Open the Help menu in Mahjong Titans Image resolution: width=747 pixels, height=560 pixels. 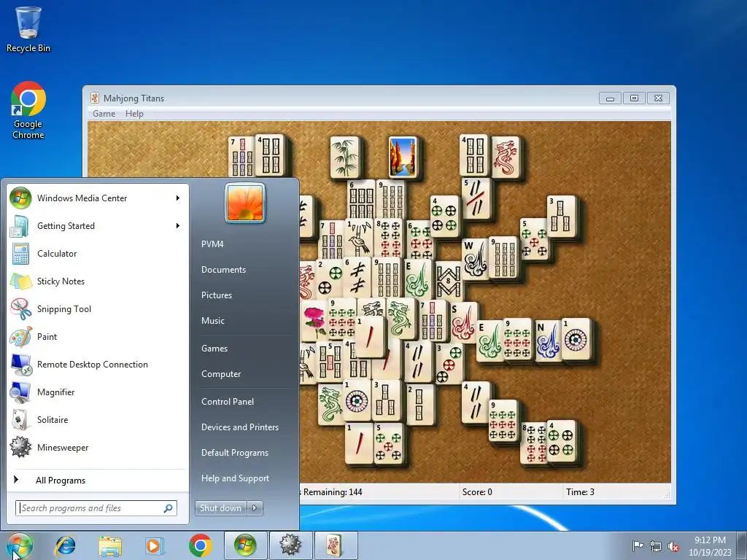tap(134, 113)
